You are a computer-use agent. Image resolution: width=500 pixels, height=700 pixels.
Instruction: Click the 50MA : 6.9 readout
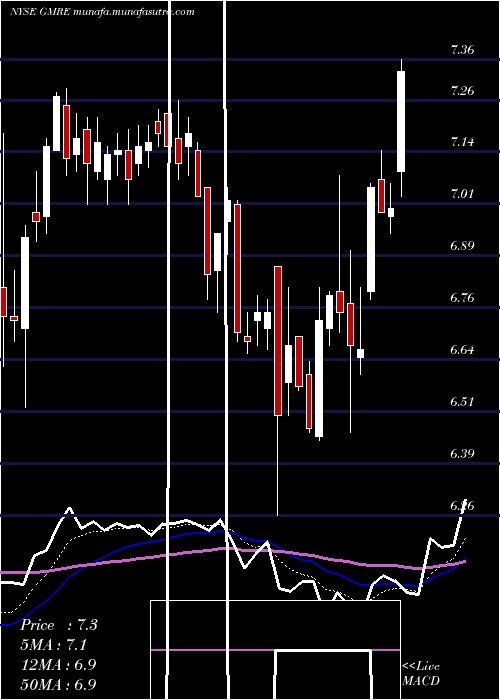58,684
